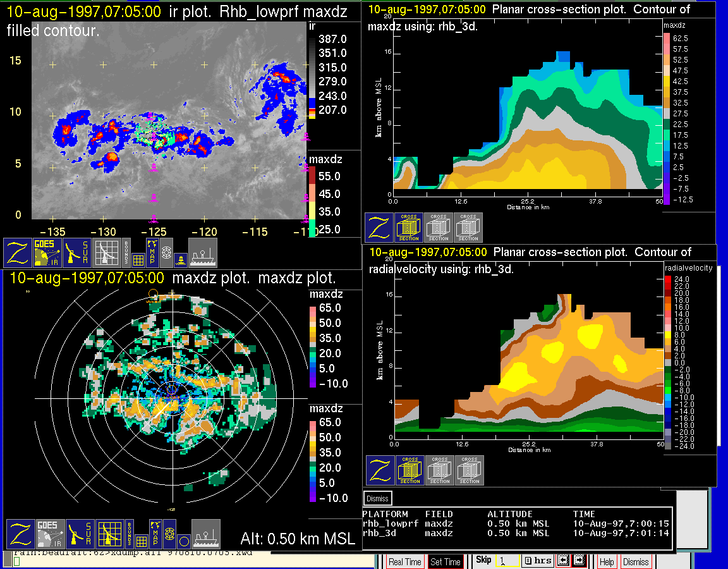Click the skip backward arrow button
Viewport: 728px width, 569px height.
[563, 561]
